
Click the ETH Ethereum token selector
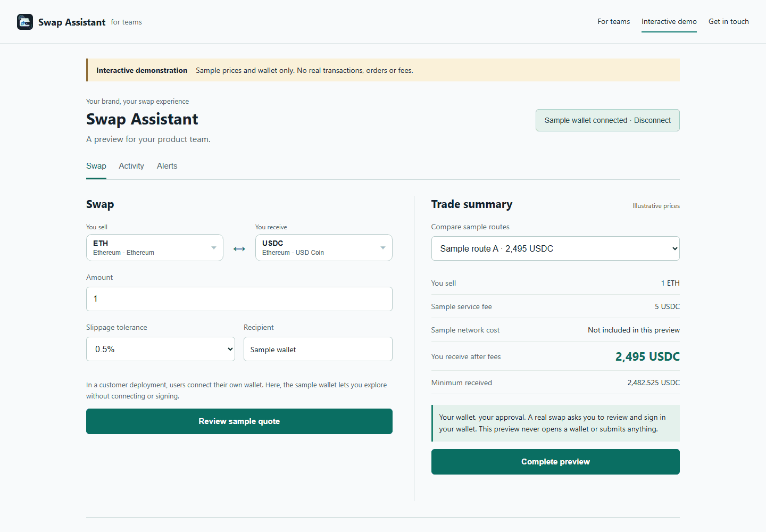[155, 248]
